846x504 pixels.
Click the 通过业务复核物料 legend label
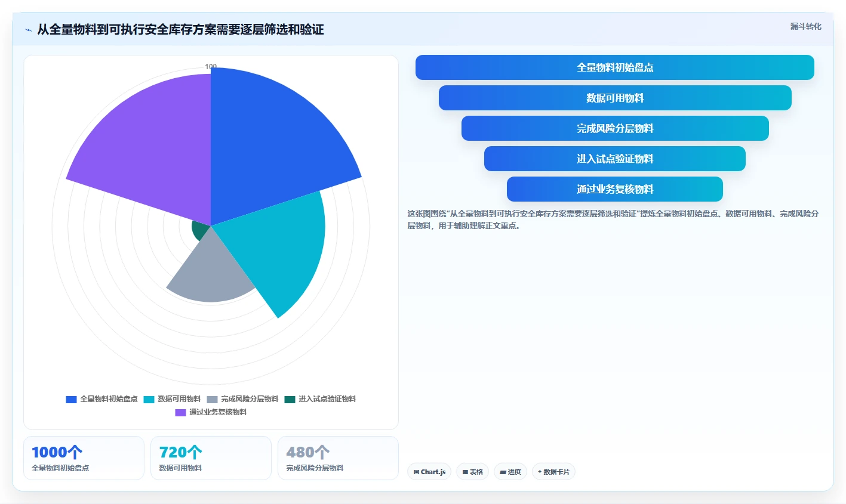[218, 412]
